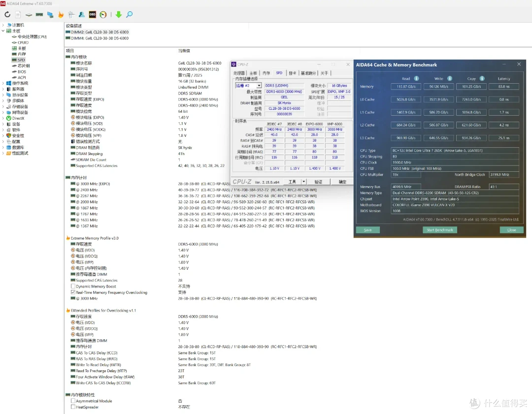
Task: Click the gauge sensor panel toolbar icon
Action: tap(103, 15)
